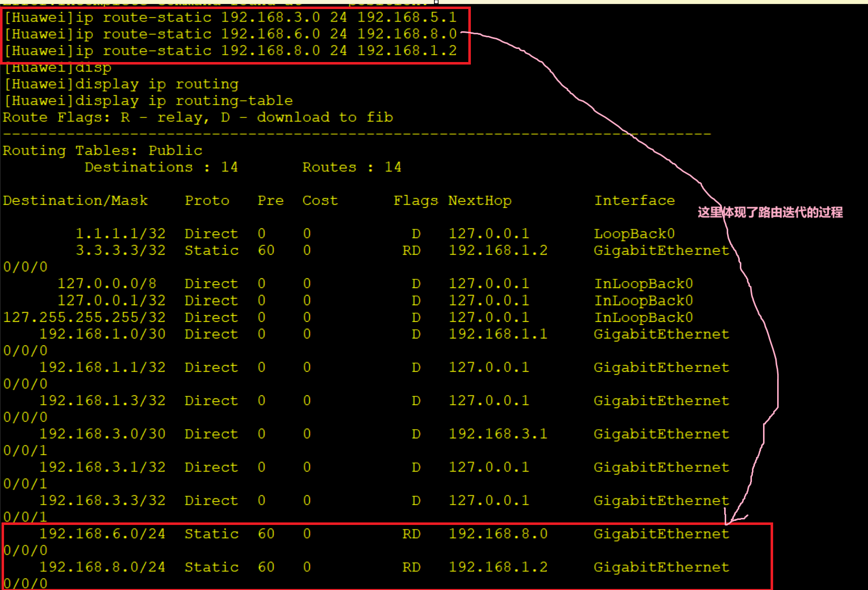Click the preference 60 of route 192.168.8.0/24

(x=266, y=567)
